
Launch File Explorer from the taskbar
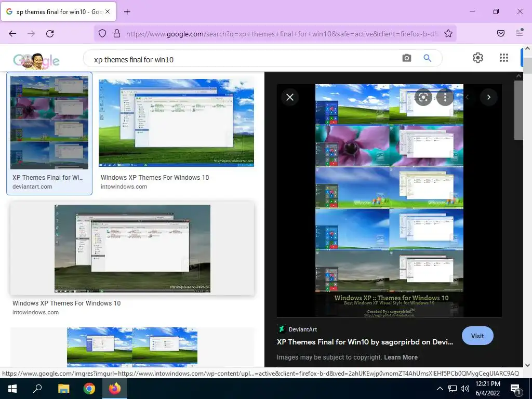pos(63,389)
